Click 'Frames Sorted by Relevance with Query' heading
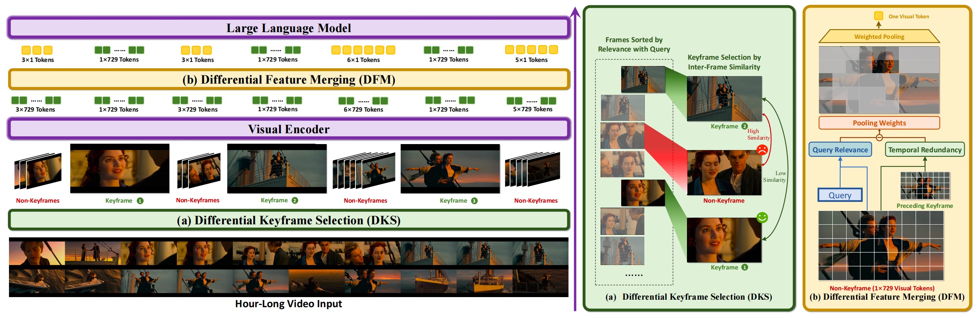Screen dimensions: 980x318 tap(634, 44)
